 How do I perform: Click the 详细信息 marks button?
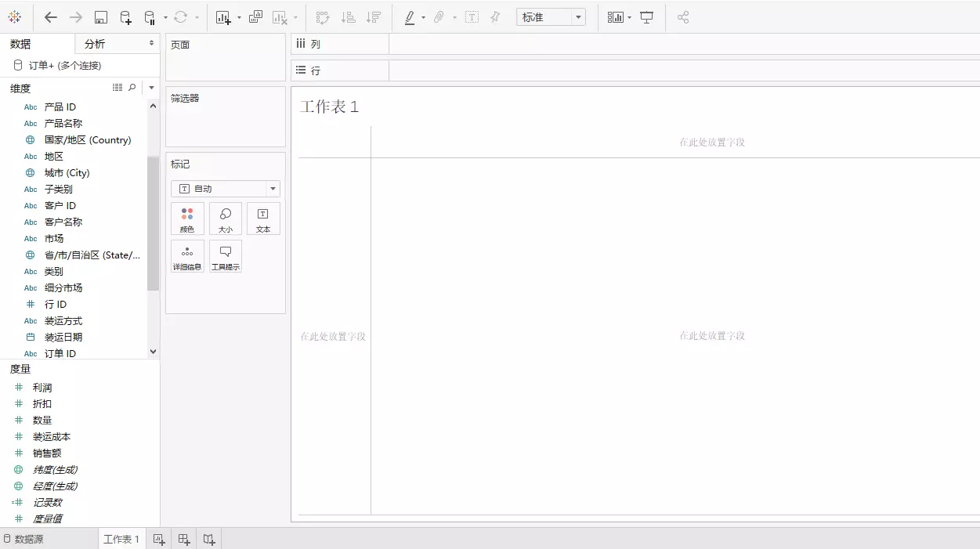coord(187,256)
